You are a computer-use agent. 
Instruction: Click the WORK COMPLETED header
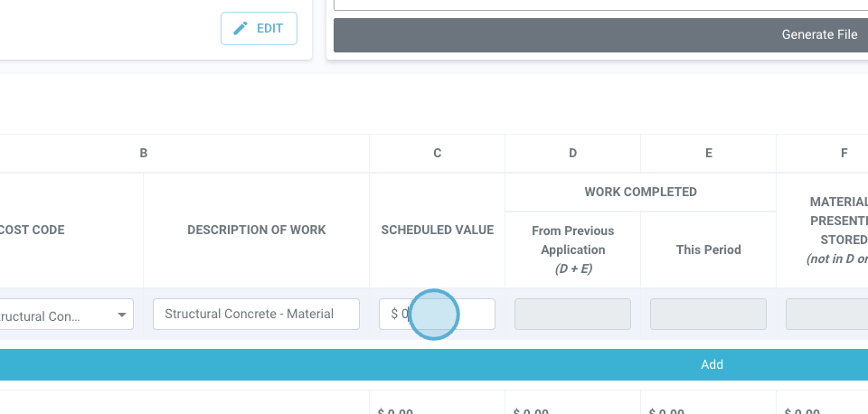coord(640,192)
